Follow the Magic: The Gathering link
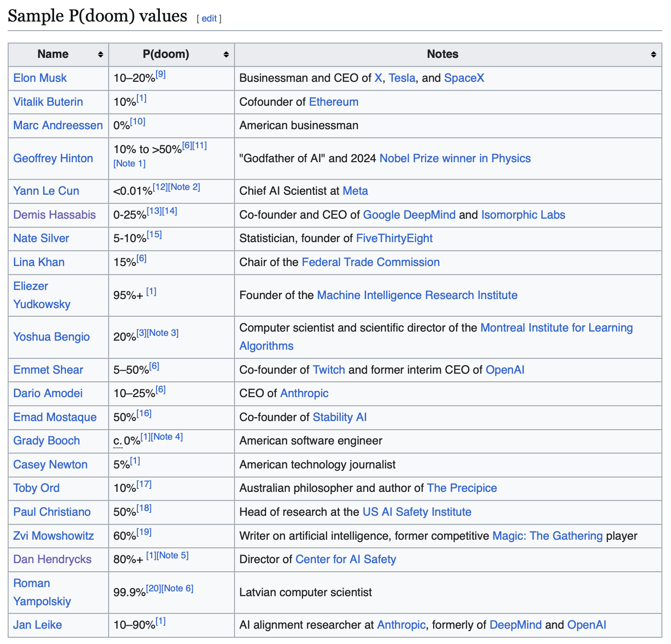Viewport: 671px width, 644px height. pyautogui.click(x=548, y=536)
